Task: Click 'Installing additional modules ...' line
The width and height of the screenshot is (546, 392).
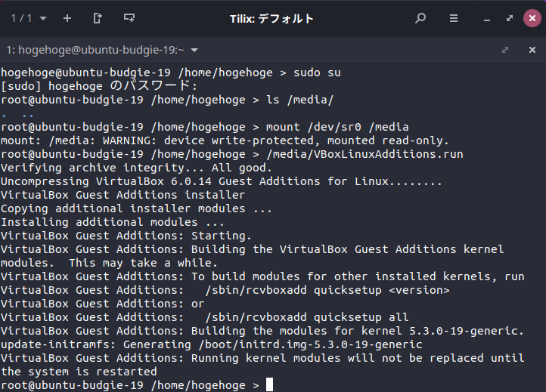Action: pos(112,222)
